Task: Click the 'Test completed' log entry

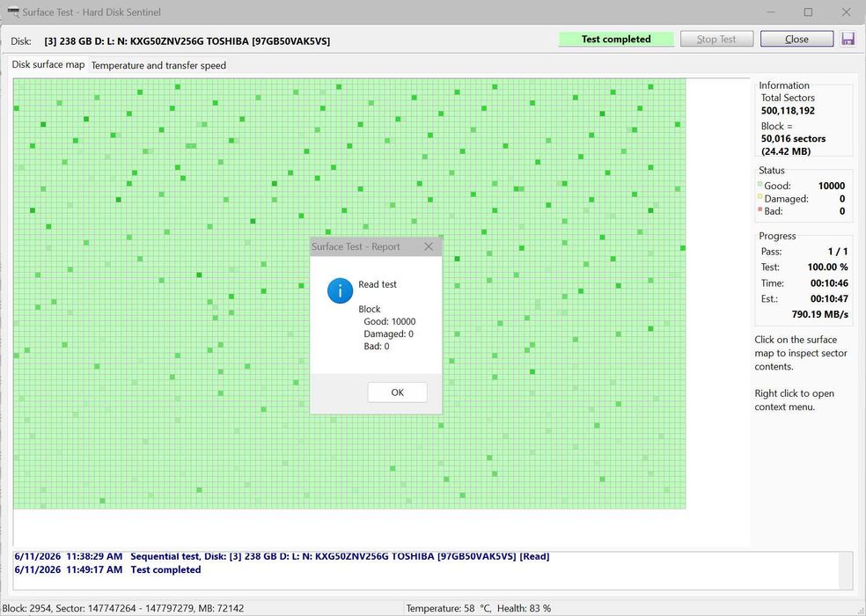Action: [x=165, y=569]
